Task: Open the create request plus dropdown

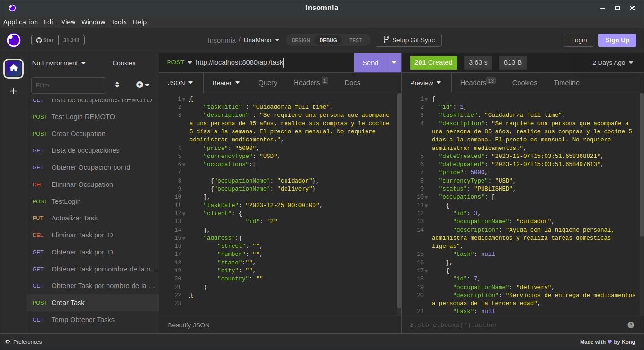Action: (143, 85)
